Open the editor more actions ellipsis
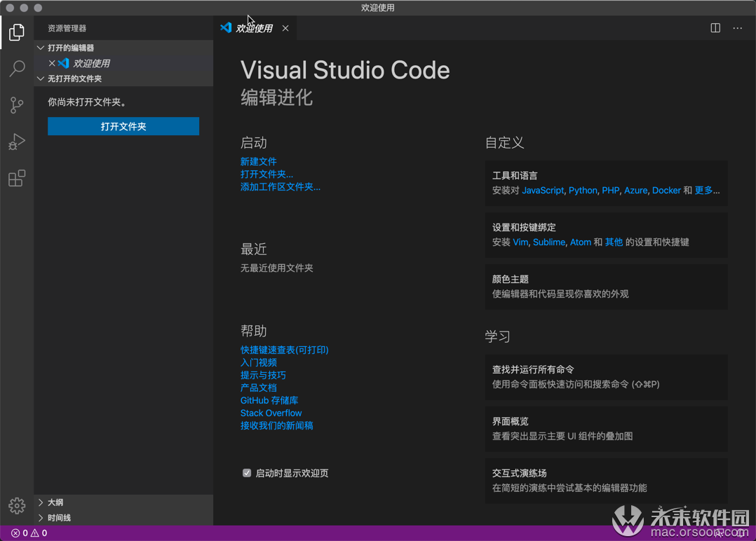This screenshot has height=541, width=756. (737, 28)
